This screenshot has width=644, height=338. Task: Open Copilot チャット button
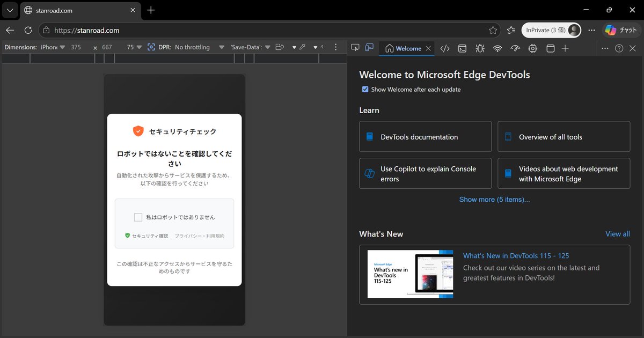tap(621, 30)
